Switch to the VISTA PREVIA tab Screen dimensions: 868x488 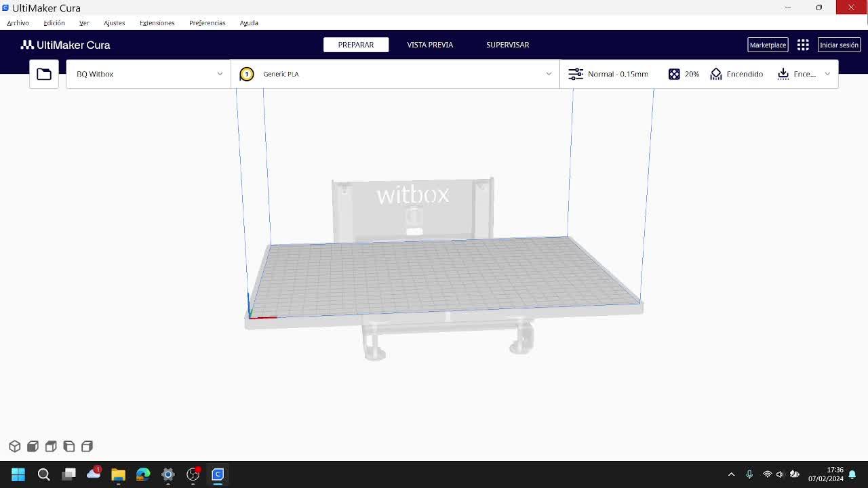pyautogui.click(x=430, y=45)
